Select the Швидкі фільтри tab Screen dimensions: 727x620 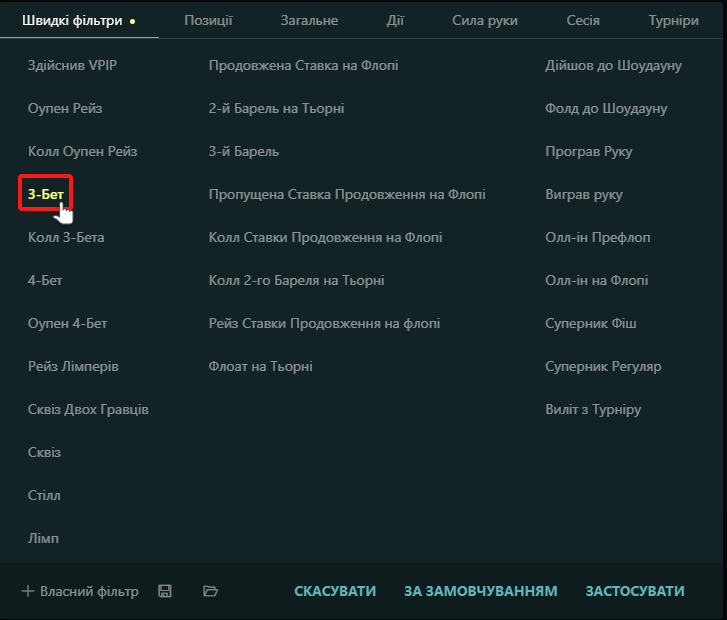click(72, 20)
